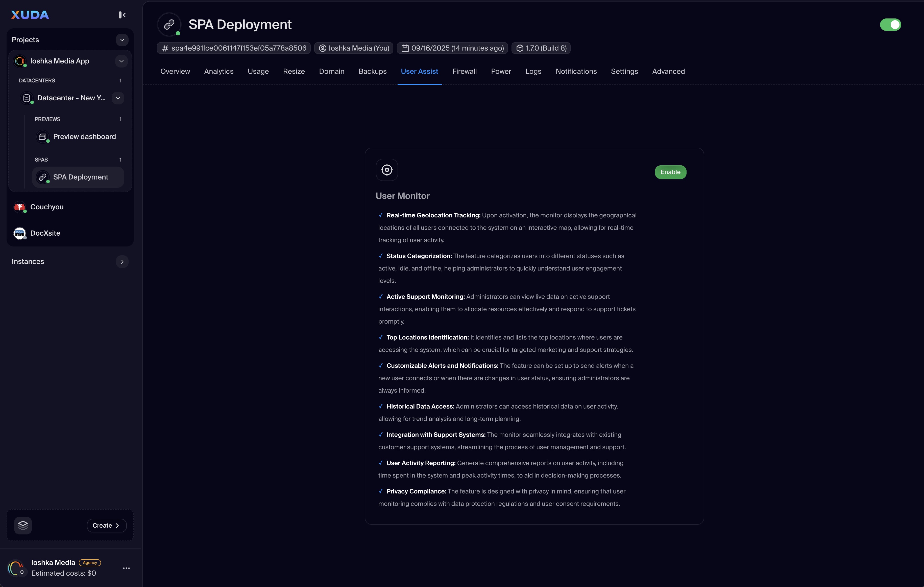This screenshot has width=924, height=587.
Task: Click the deployment ID hash badge
Action: 234,48
